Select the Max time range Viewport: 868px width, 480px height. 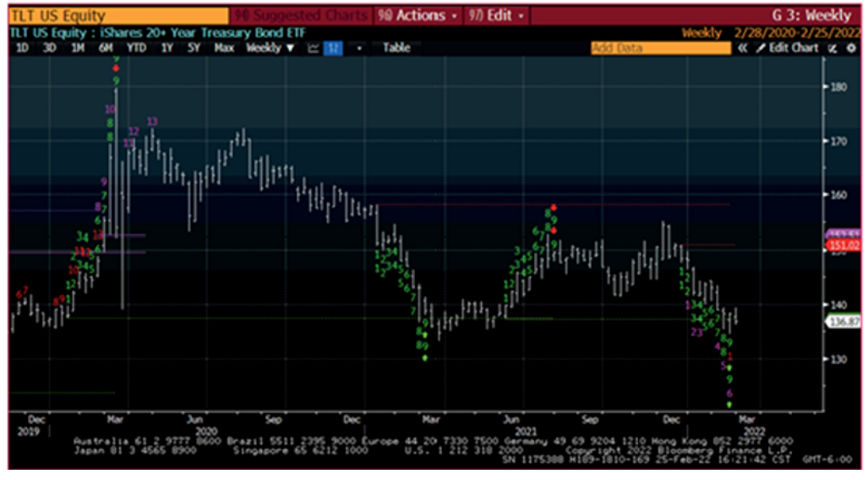click(224, 47)
